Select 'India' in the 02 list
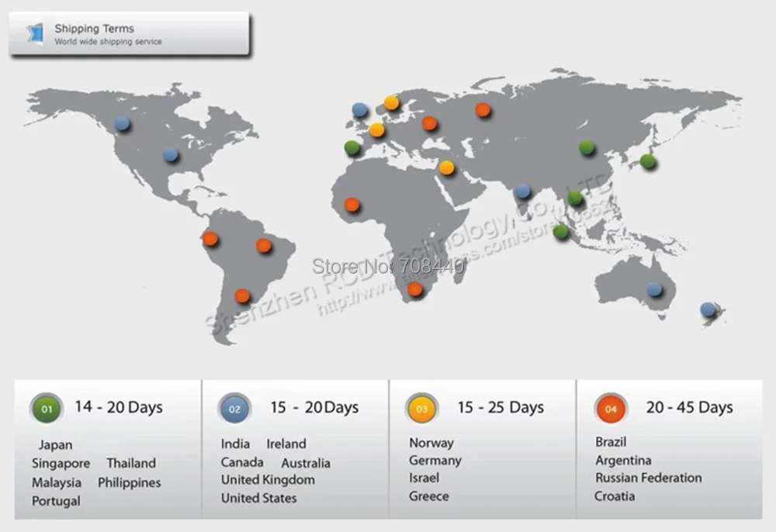This screenshot has height=532, width=776. click(235, 444)
